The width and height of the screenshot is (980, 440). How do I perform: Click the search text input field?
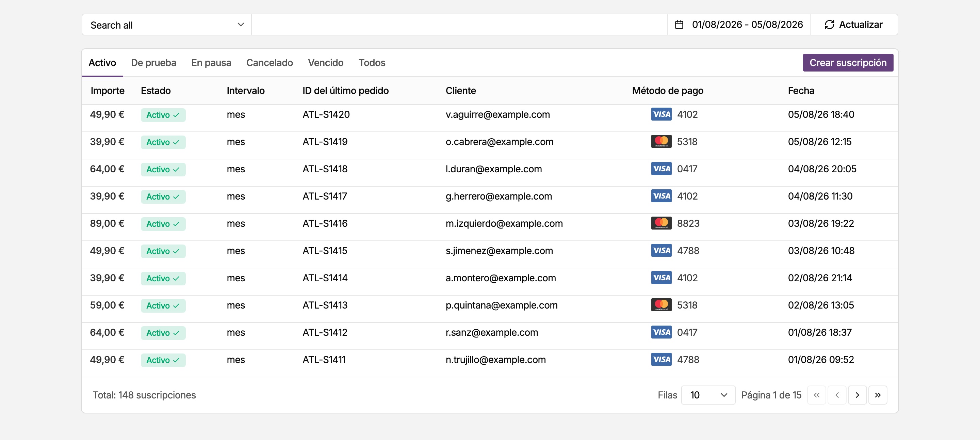coord(459,25)
